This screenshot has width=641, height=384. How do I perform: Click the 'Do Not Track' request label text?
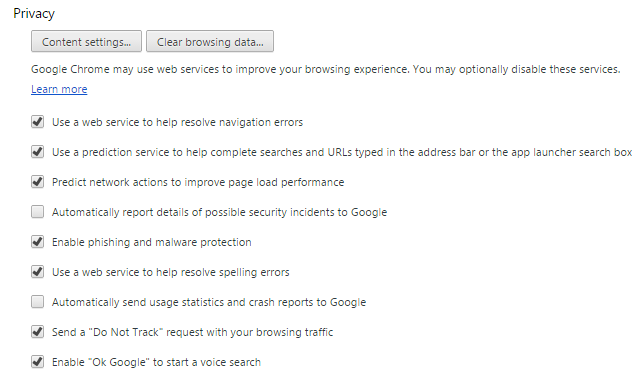pos(193,332)
